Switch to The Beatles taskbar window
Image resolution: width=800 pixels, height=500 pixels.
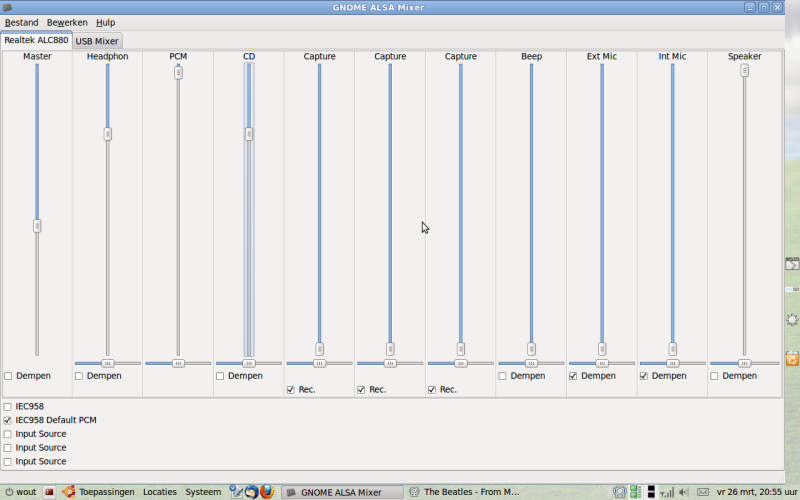point(470,492)
